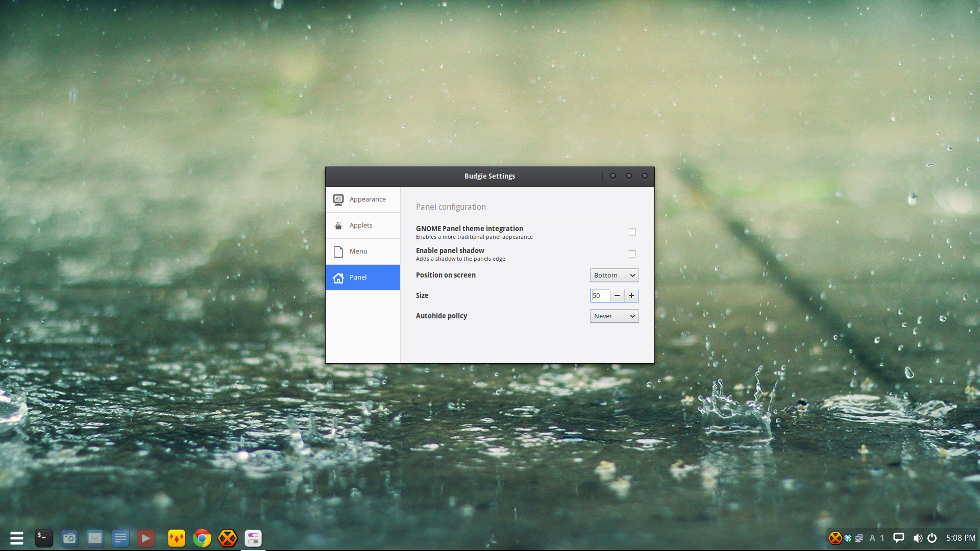Select the Menu sidebar section
Viewport: 980px width, 551px height.
(363, 252)
